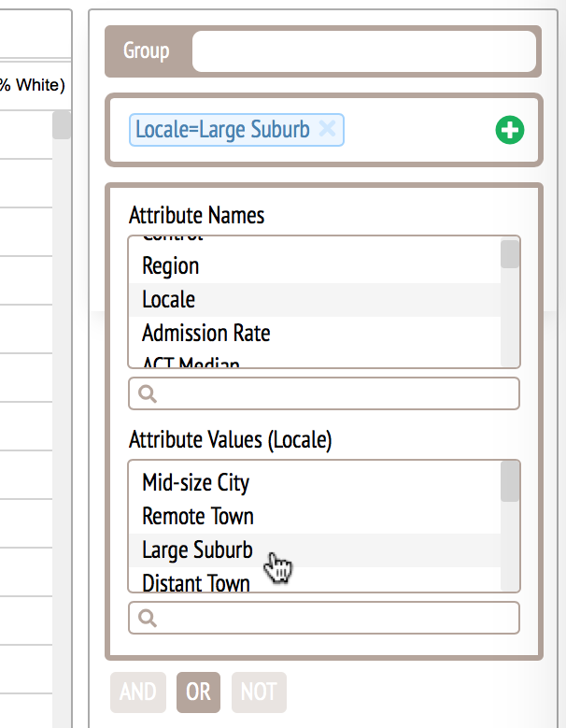Click the Locale=Large Suburb filter chip

pos(222,130)
